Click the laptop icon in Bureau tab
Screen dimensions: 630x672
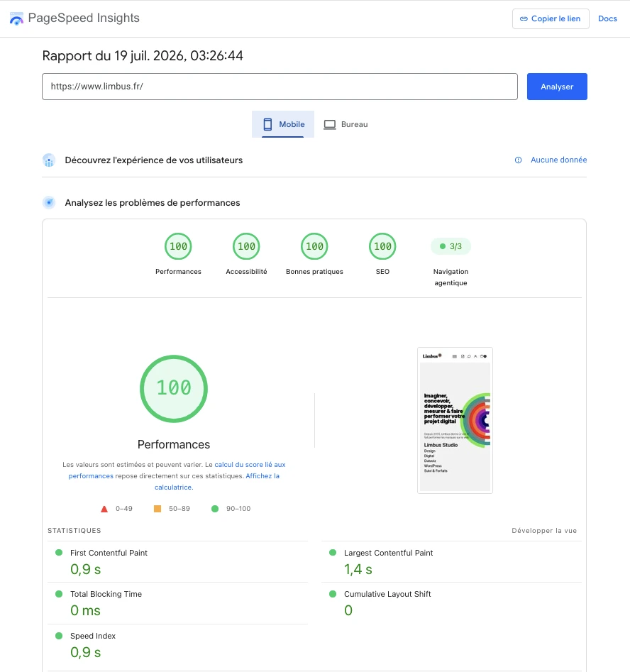coord(330,125)
